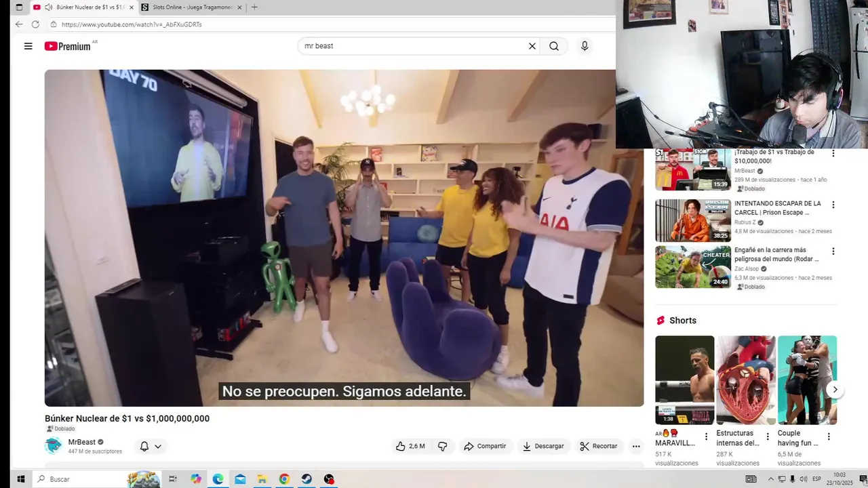Go back in browser history

pyautogui.click(x=19, y=24)
